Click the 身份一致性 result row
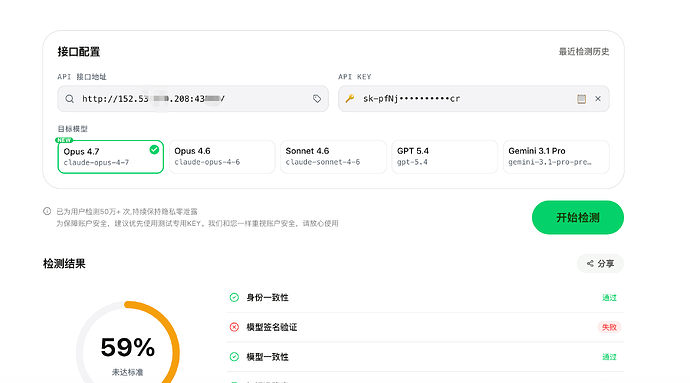The width and height of the screenshot is (690, 383). pyautogui.click(x=426, y=298)
